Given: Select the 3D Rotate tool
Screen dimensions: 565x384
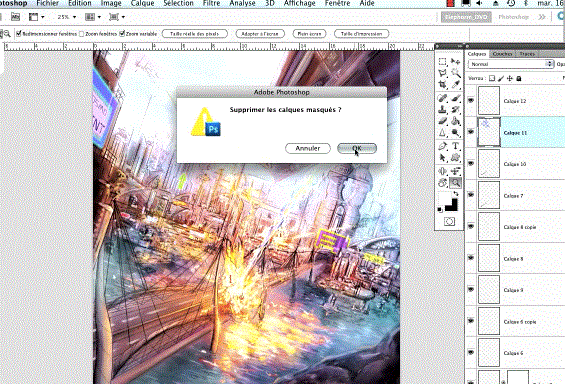Looking at the screenshot, I should click(442, 171).
